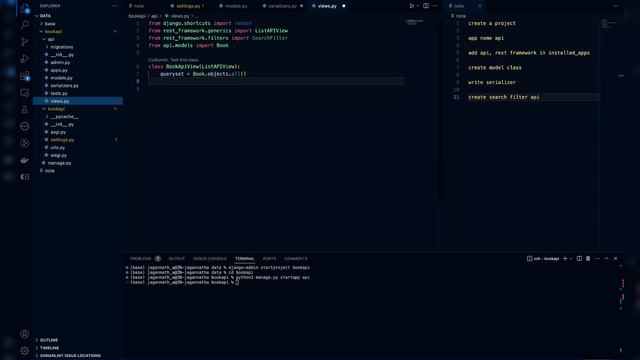This screenshot has width=640, height=360.
Task: Collapse the DATA root folder
Action: click(78, 16)
